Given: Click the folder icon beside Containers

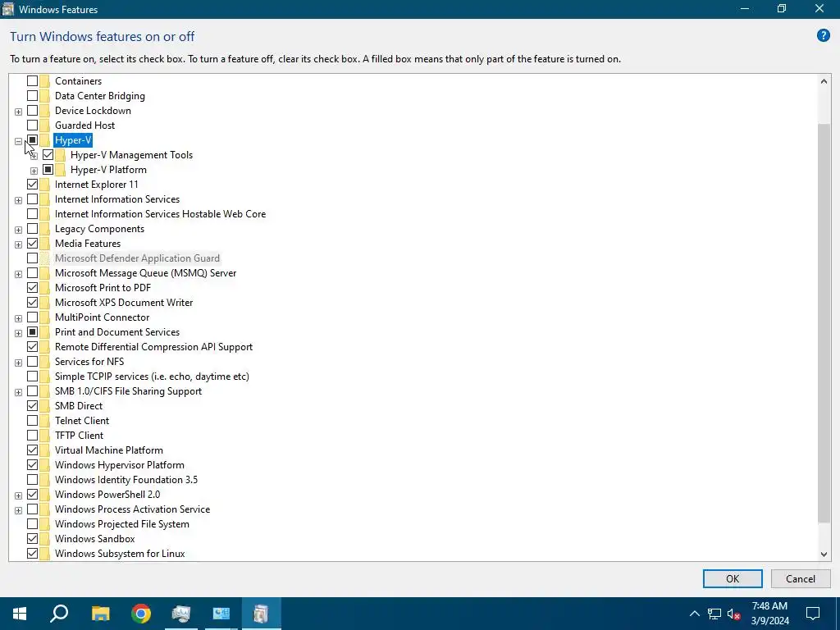Looking at the screenshot, I should [x=44, y=81].
